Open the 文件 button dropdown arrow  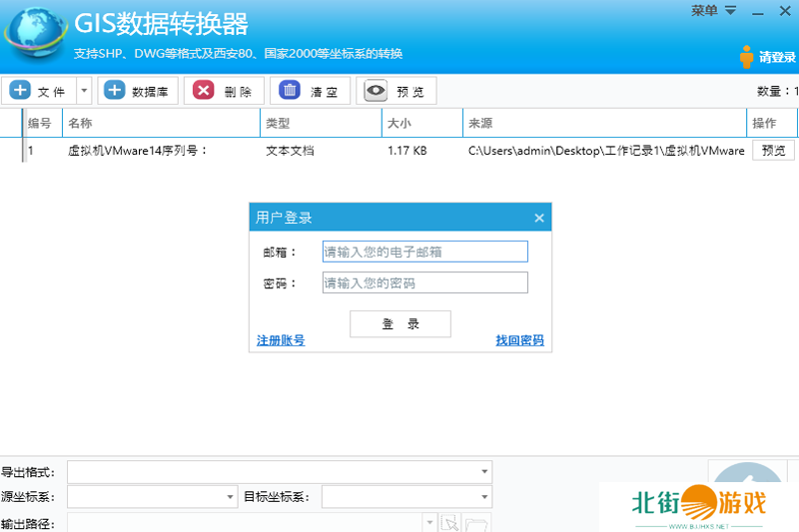(84, 92)
